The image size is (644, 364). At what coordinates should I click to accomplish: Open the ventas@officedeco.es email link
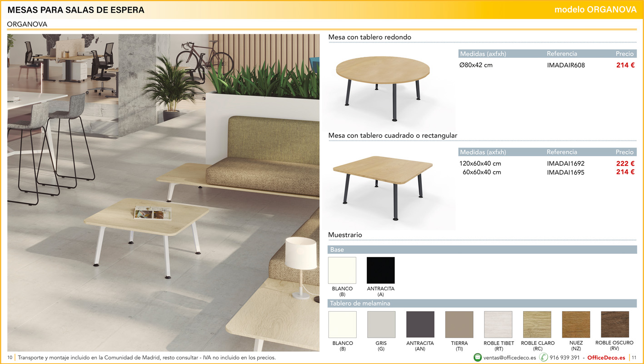point(509,358)
